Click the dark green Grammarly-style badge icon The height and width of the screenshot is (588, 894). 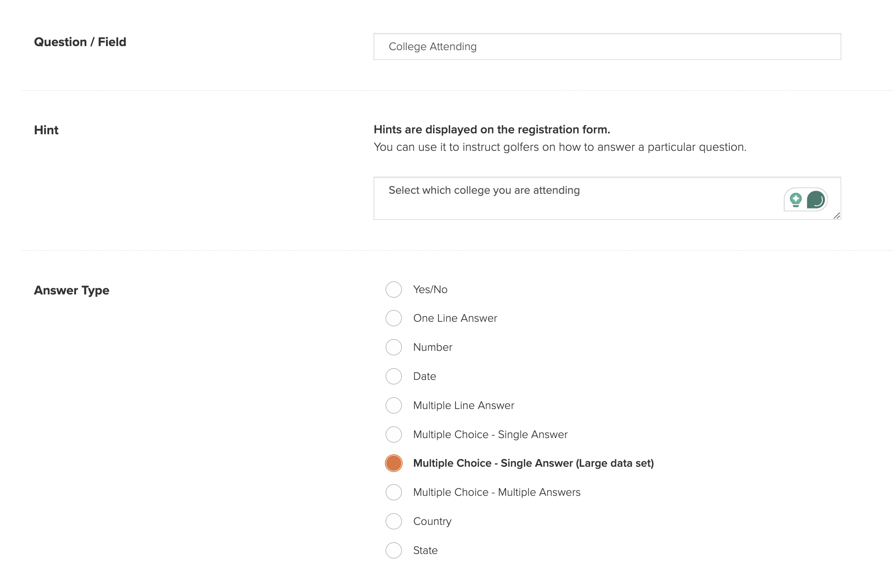[816, 200]
